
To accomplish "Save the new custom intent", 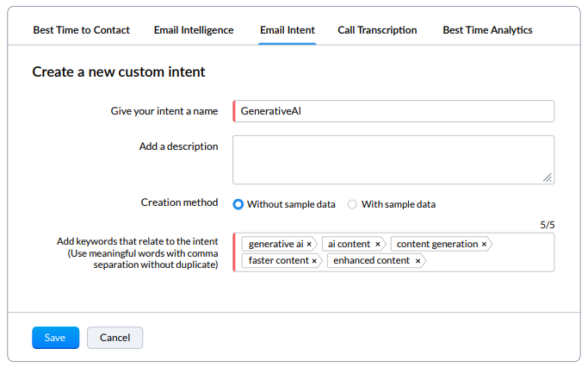I will tap(55, 338).
